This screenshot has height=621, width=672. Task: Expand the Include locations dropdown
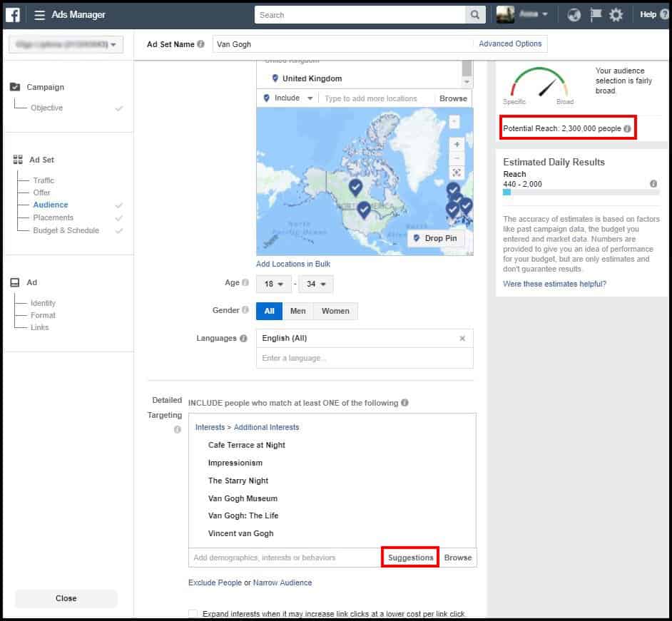tap(289, 98)
